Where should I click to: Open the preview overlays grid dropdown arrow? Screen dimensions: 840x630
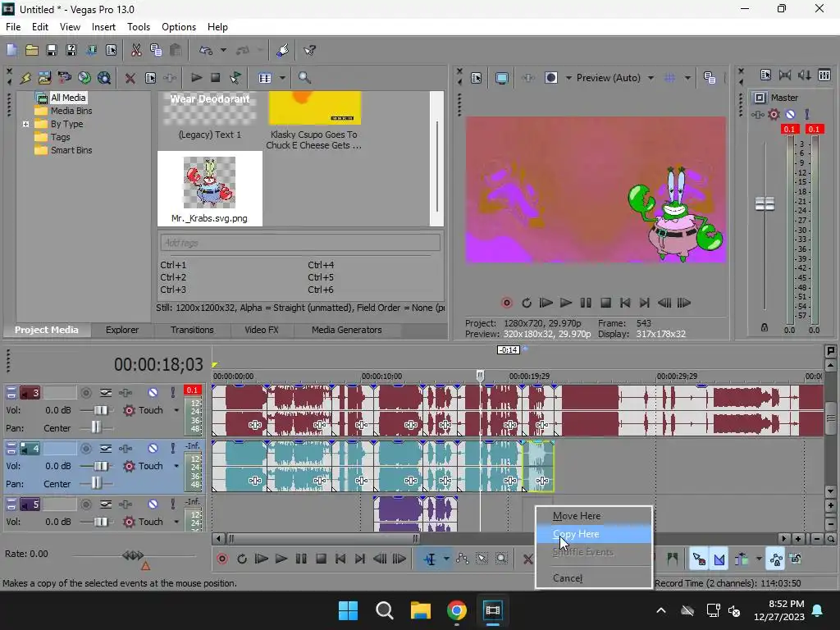687,78
